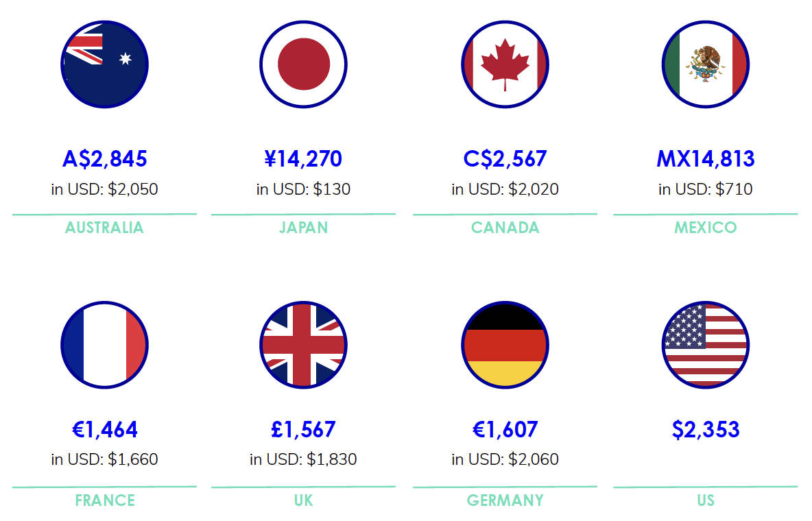812x521 pixels.
Task: Click the $2,353 US amount
Action: click(x=705, y=429)
